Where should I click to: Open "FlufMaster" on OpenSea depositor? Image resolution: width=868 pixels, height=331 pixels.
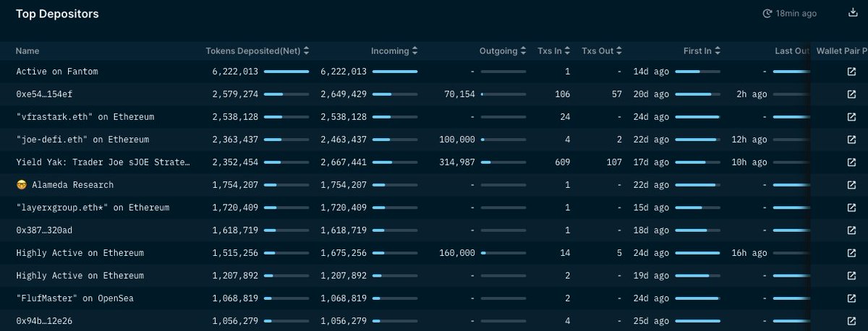tap(75, 298)
